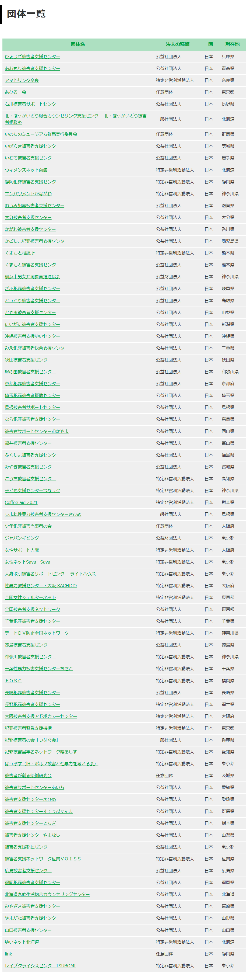The image size is (247, 980).
Task: Open くまもと被害者支援センター link
Action: tap(32, 265)
